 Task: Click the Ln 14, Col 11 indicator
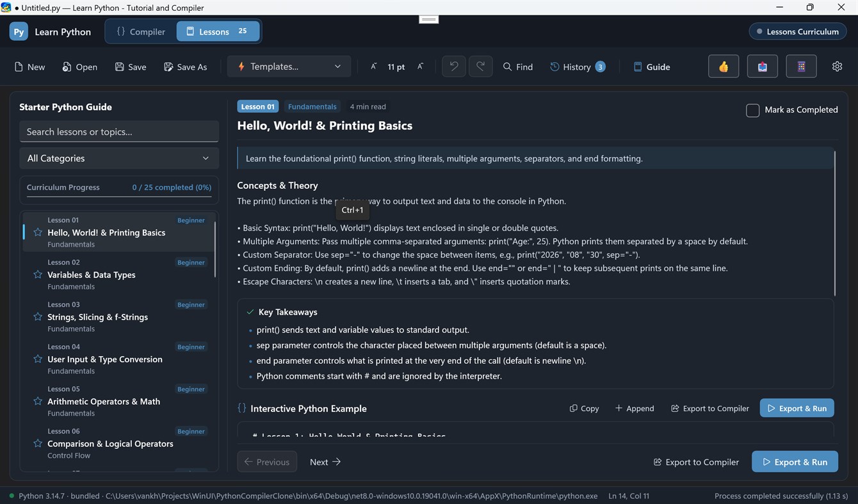click(x=629, y=496)
